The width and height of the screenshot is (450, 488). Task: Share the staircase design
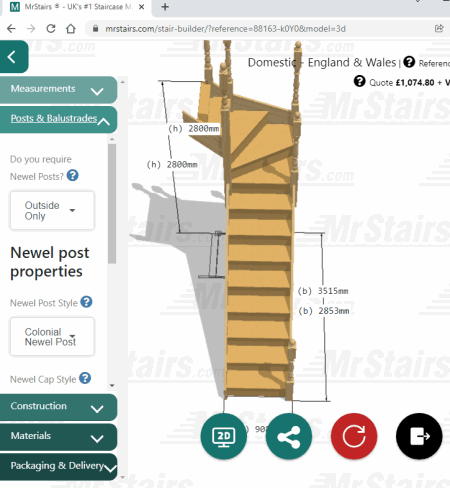(x=289, y=436)
